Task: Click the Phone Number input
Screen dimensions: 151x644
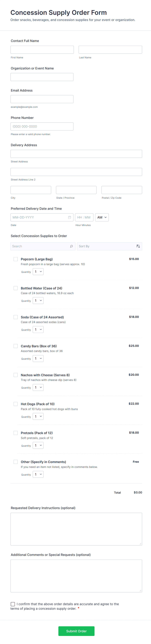Action: [42, 126]
